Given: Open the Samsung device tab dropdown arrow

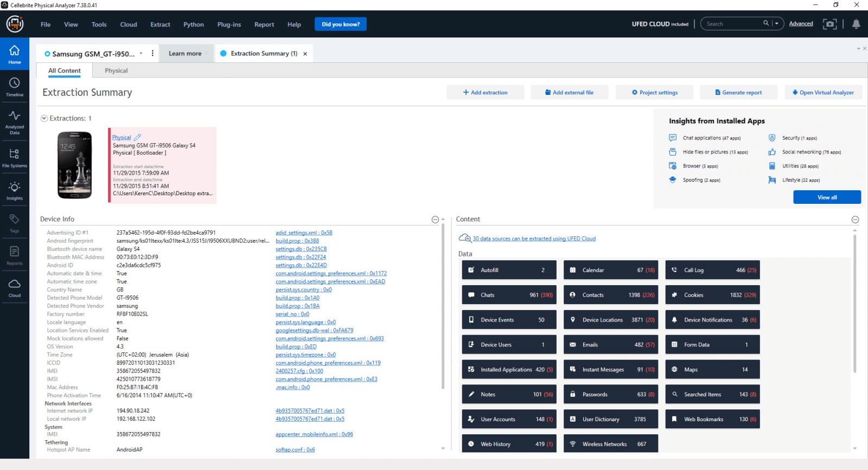Looking at the screenshot, I should (x=141, y=54).
